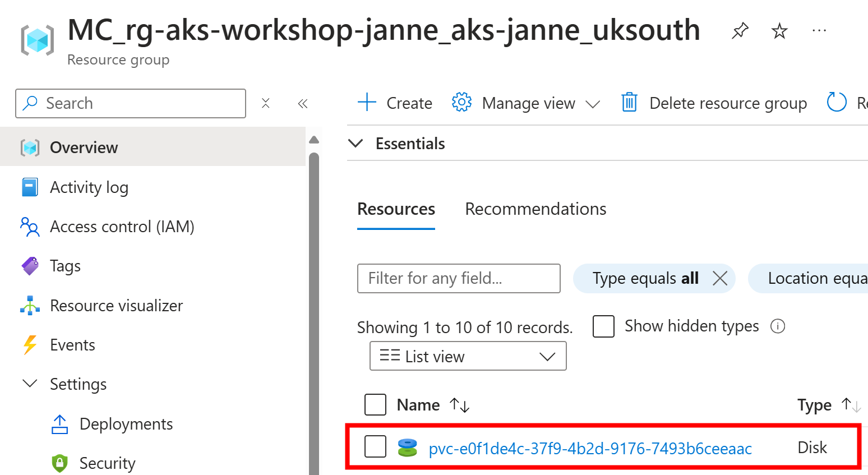Collapse the sidebar with double chevron

click(303, 103)
